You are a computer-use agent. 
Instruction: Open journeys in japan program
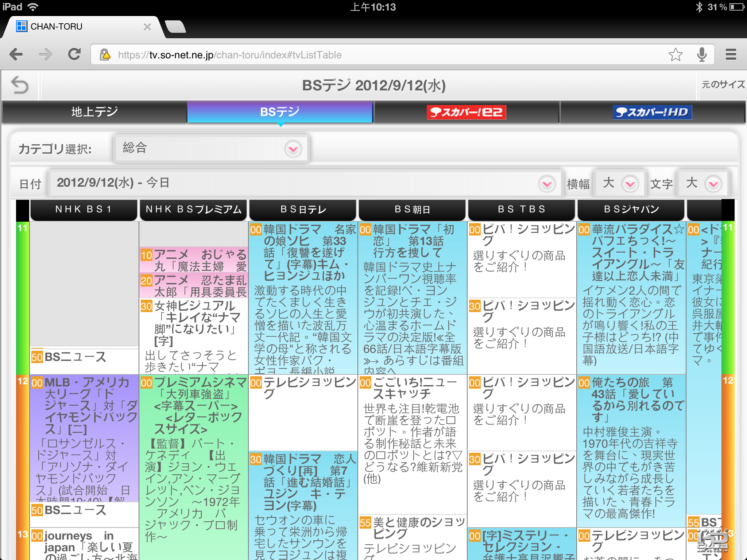[84, 544]
